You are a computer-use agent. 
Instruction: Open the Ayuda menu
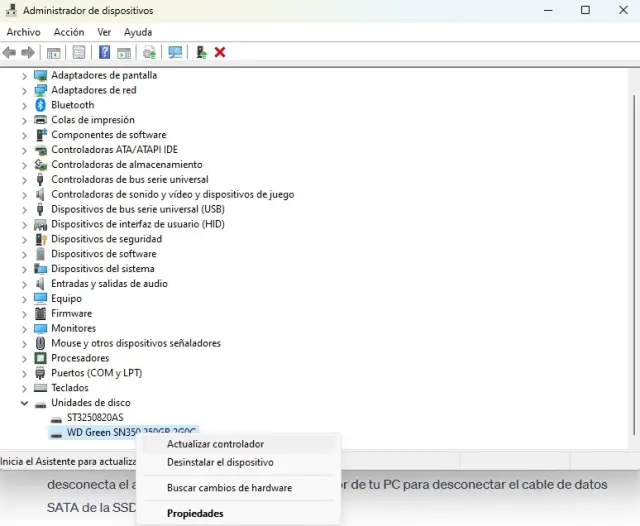tap(138, 32)
